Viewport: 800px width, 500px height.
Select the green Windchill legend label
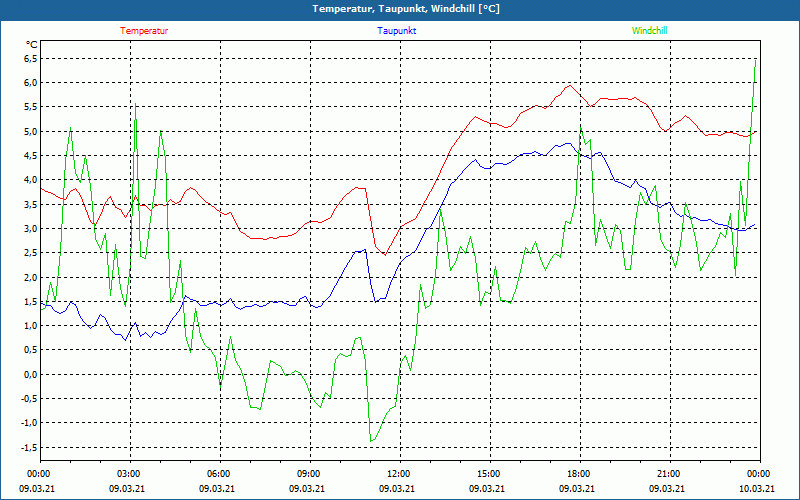tap(649, 31)
